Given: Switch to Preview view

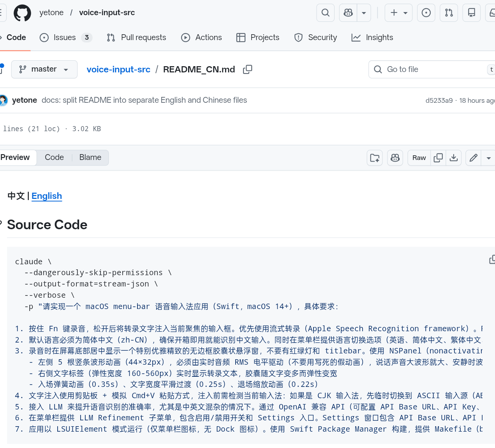Looking at the screenshot, I should click(16, 158).
